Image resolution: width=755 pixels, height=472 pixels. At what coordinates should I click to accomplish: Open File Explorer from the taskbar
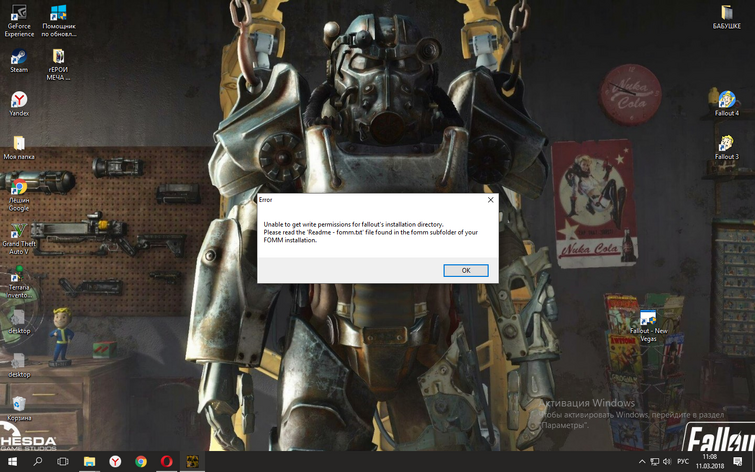click(89, 461)
